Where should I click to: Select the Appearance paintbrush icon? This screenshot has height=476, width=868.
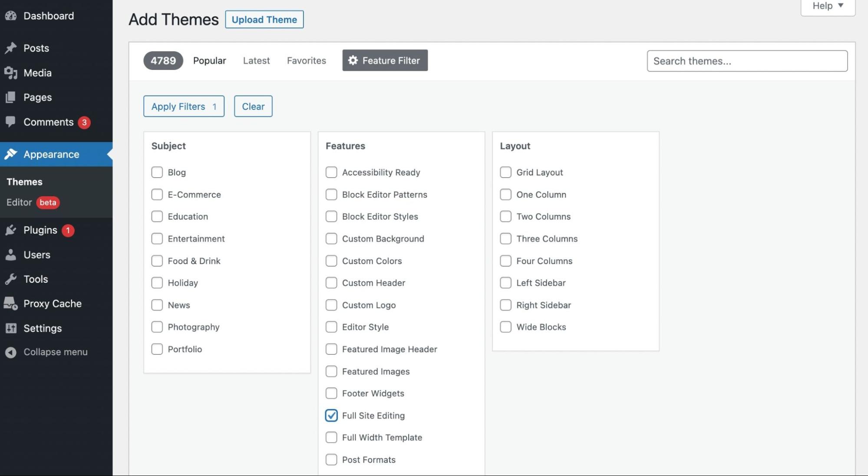(x=11, y=154)
